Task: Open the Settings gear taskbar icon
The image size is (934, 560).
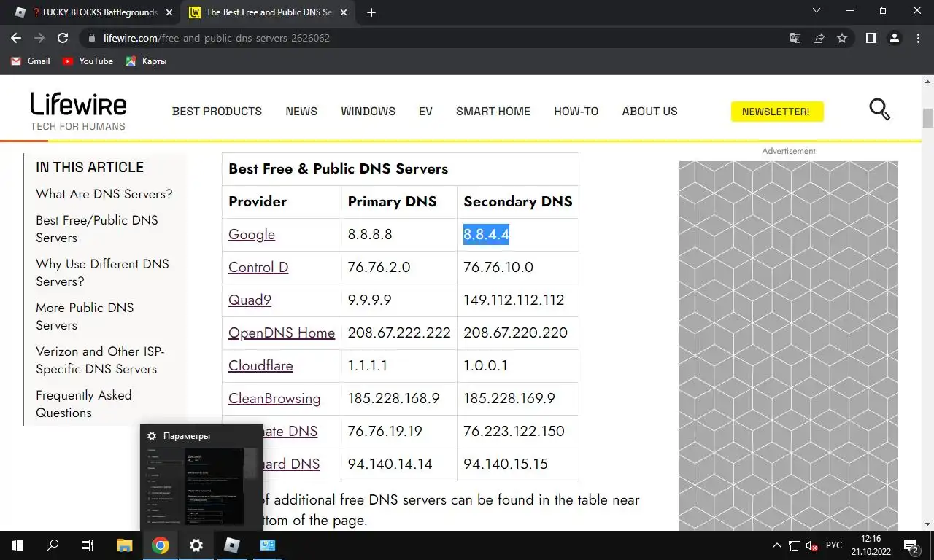Action: (x=196, y=545)
